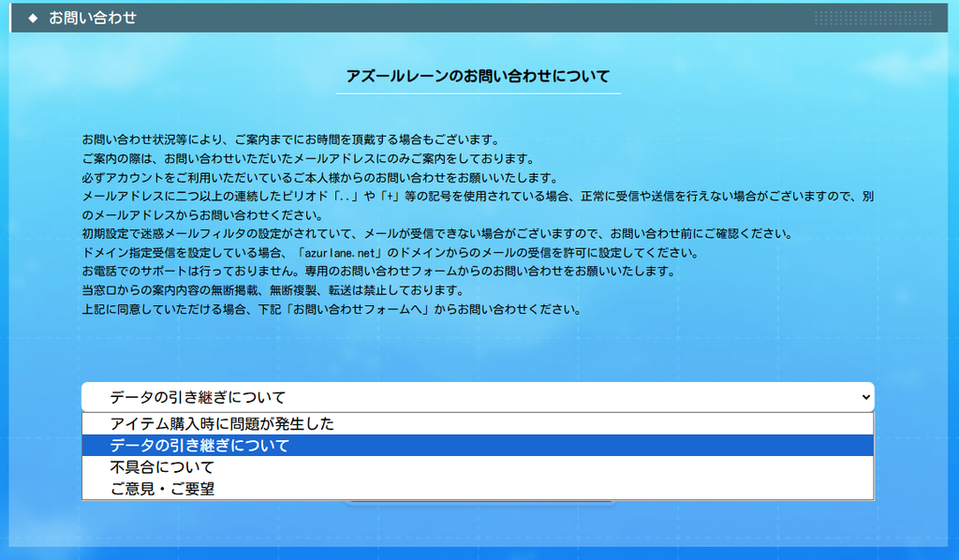The image size is (959, 560).
Task: Click heading アズールレーンのお問い合わせについて
Action: (x=478, y=76)
